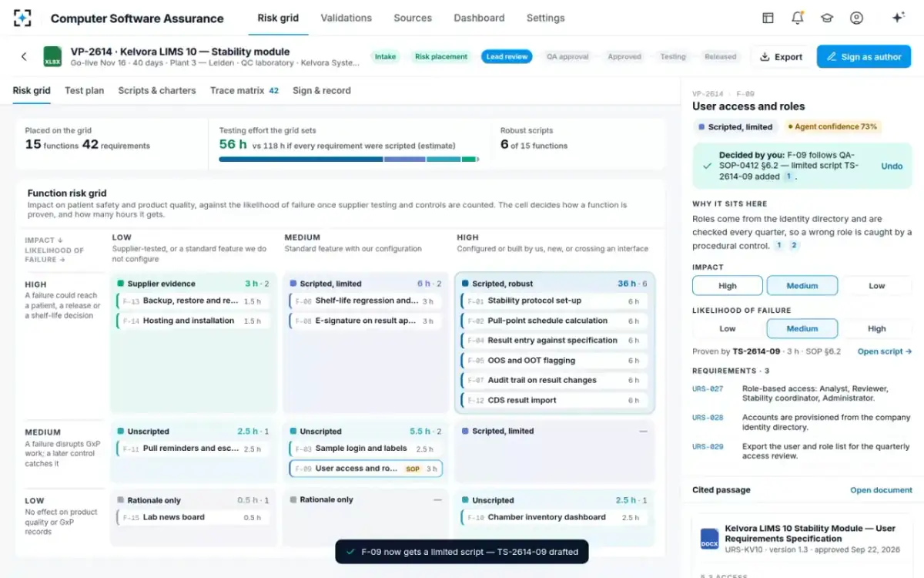Undo the F-09 decision
This screenshot has height=578, width=924.
click(892, 166)
